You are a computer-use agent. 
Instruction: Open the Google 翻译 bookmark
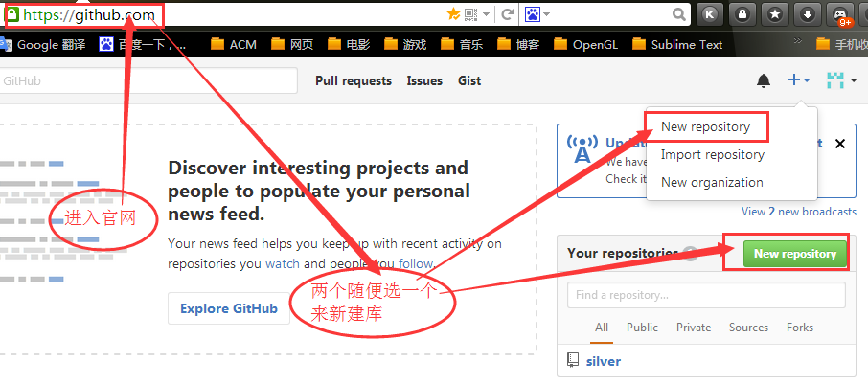point(43,44)
